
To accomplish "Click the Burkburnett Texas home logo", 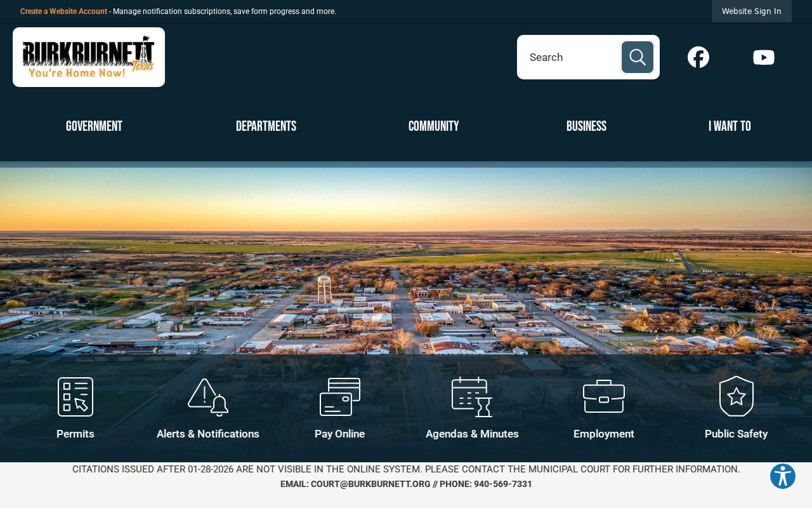I will pos(89,57).
